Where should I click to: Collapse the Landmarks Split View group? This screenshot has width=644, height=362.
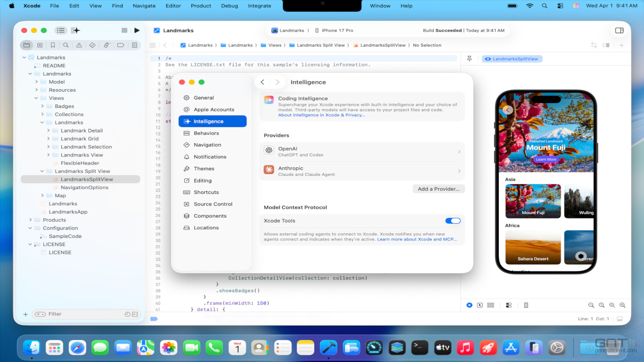click(x=42, y=171)
